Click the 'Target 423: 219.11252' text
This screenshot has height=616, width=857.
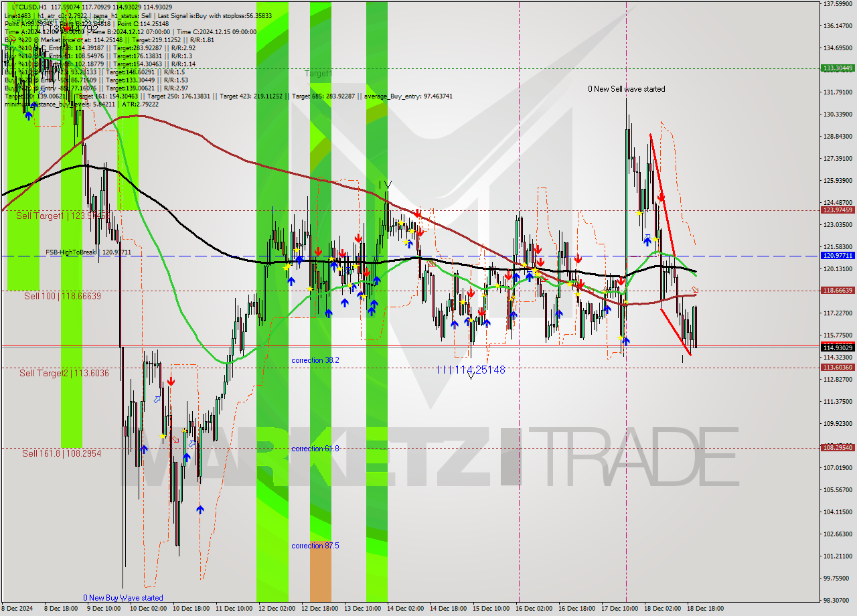[x=252, y=96]
